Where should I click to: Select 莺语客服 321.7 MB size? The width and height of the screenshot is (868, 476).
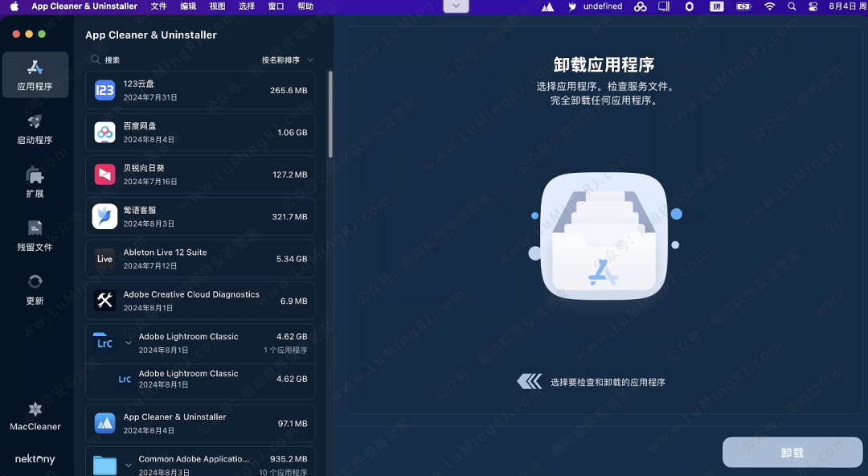coord(289,216)
